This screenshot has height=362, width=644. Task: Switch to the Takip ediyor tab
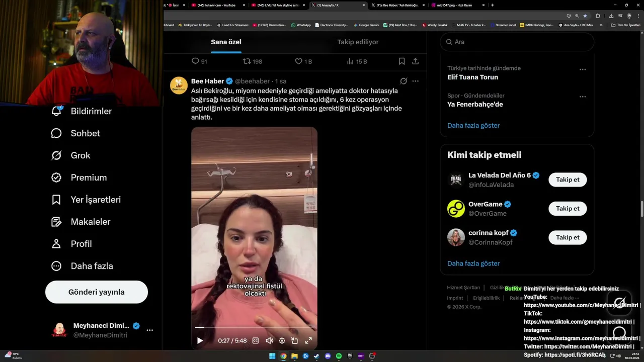pos(358,42)
